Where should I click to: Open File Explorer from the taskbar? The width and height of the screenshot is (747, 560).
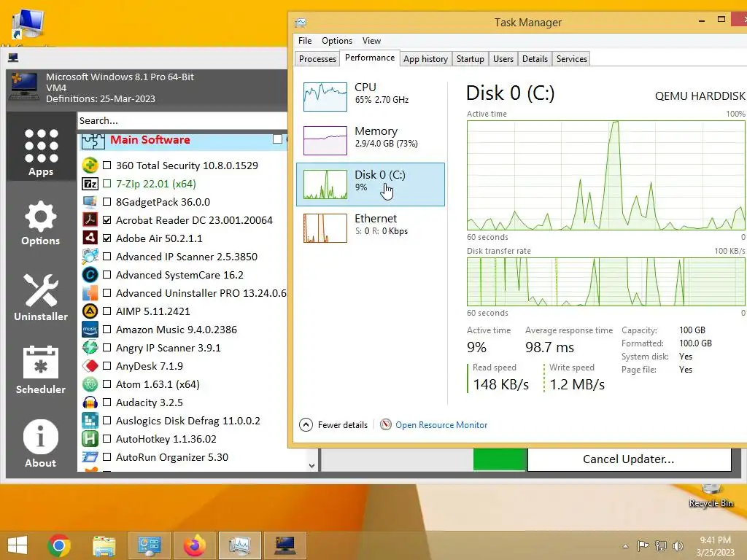(104, 545)
